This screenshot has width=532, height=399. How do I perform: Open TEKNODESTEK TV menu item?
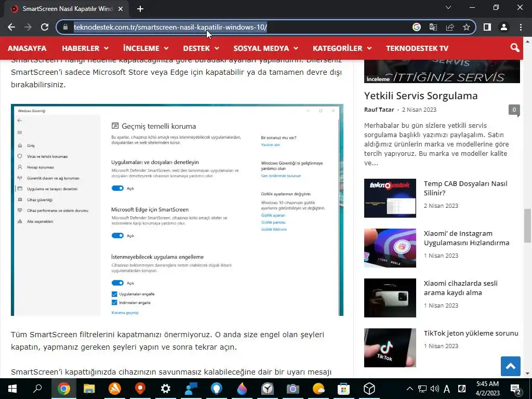click(417, 48)
